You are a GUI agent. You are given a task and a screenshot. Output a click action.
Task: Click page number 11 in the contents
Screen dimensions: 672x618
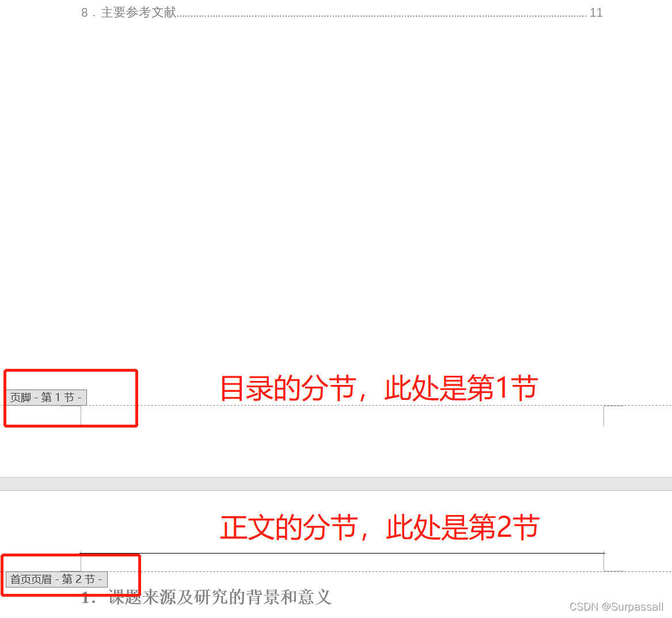coord(596,13)
